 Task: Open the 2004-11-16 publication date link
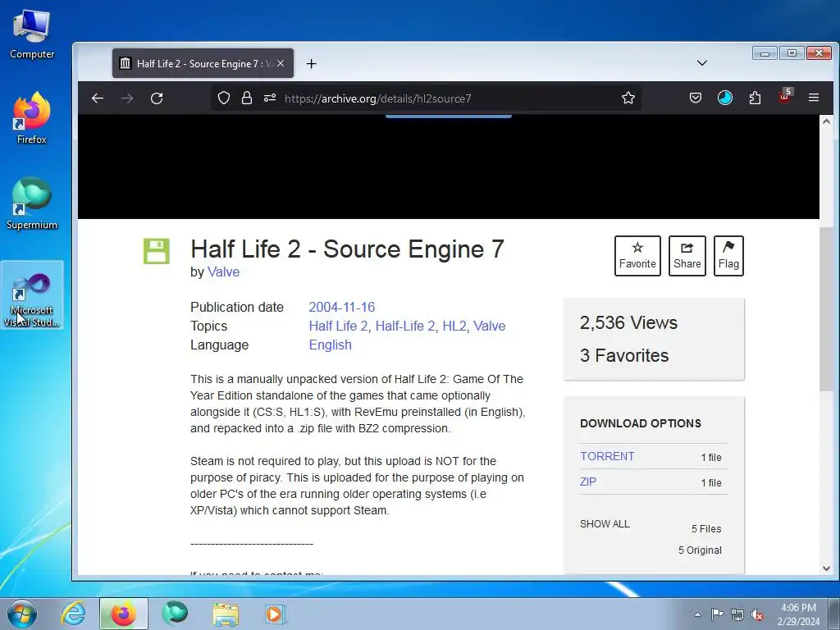tap(342, 307)
